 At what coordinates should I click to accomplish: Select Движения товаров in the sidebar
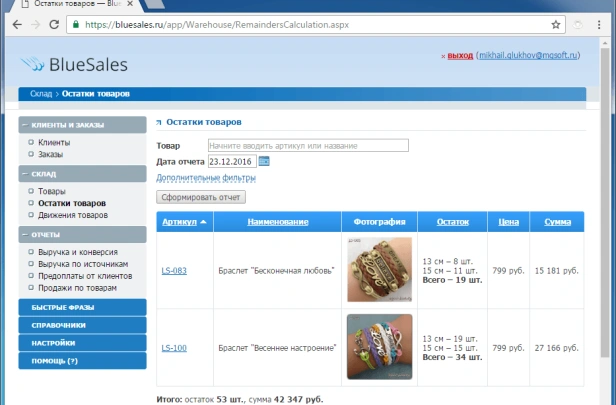point(73,215)
